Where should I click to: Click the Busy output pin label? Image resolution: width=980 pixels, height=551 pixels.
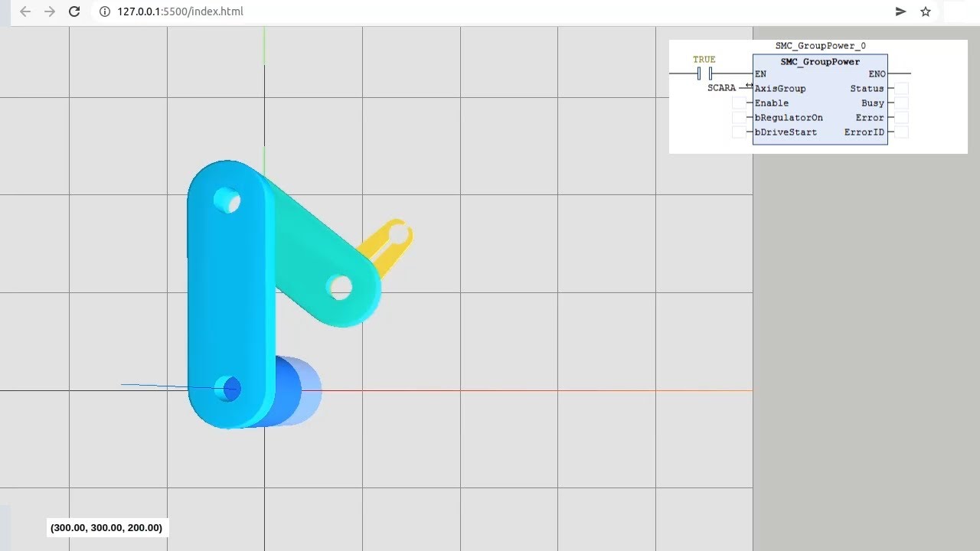coord(873,103)
